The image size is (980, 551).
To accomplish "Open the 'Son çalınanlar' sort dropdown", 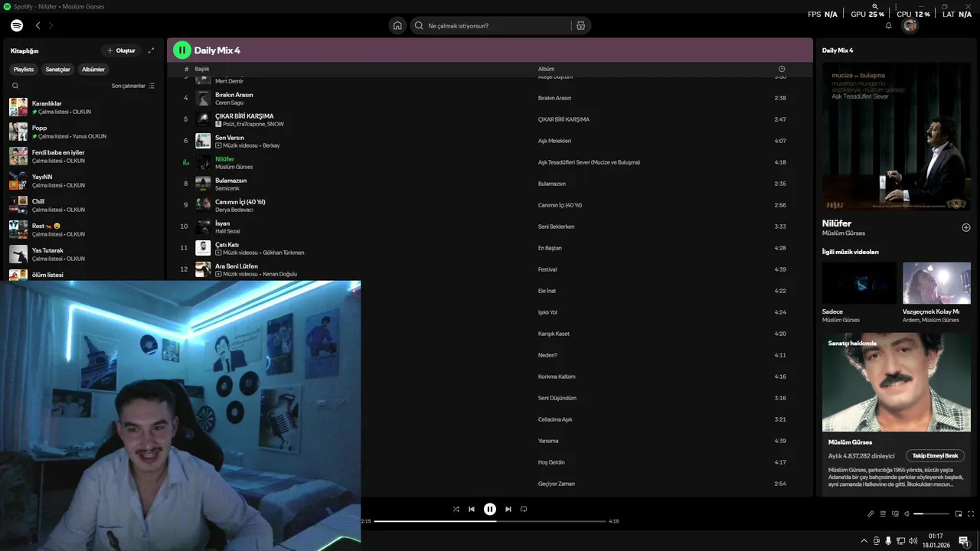I will (x=133, y=86).
